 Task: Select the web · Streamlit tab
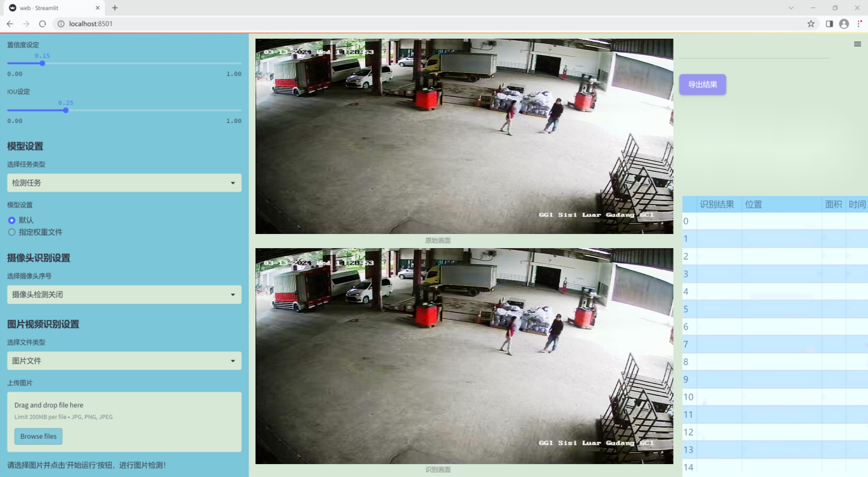[x=54, y=8]
